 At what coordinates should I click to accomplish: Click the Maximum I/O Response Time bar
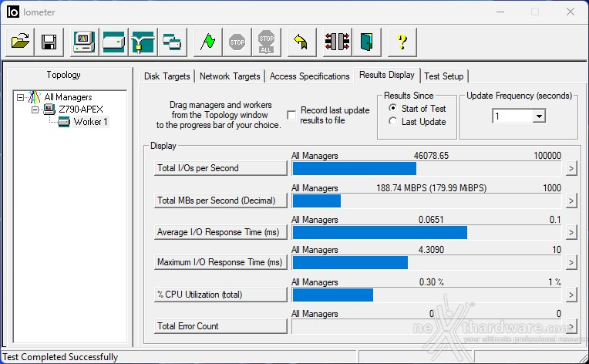pyautogui.click(x=426, y=262)
